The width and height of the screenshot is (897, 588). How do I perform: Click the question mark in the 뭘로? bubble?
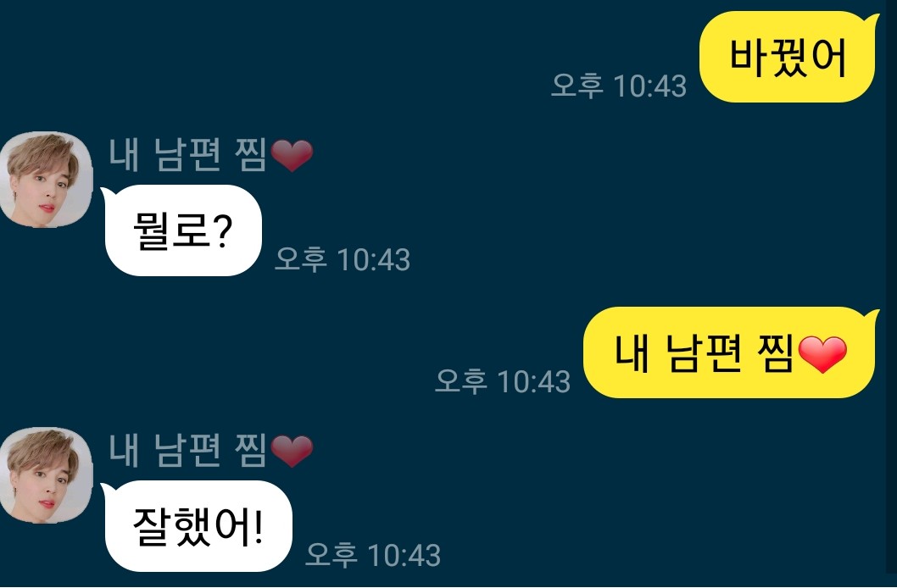click(222, 230)
